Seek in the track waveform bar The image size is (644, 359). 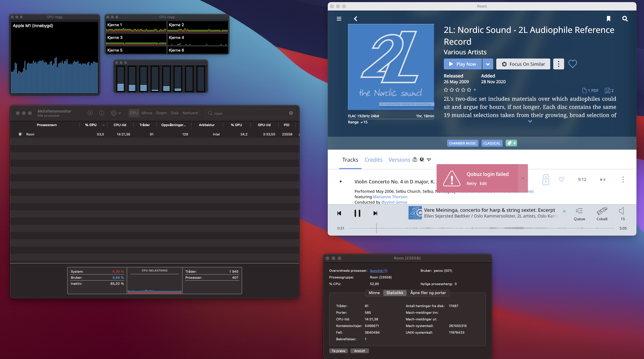click(482, 228)
